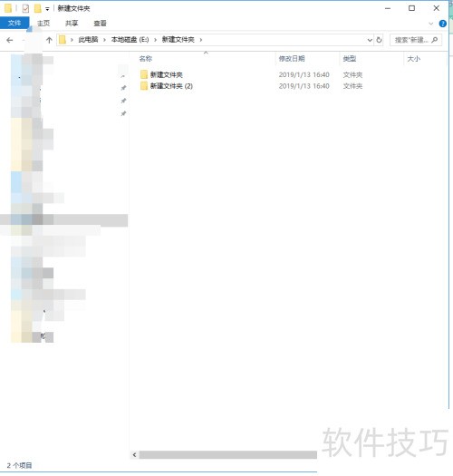The image size is (453, 476).
Task: Minimize the 新建文件夹 window
Action: click(x=388, y=8)
